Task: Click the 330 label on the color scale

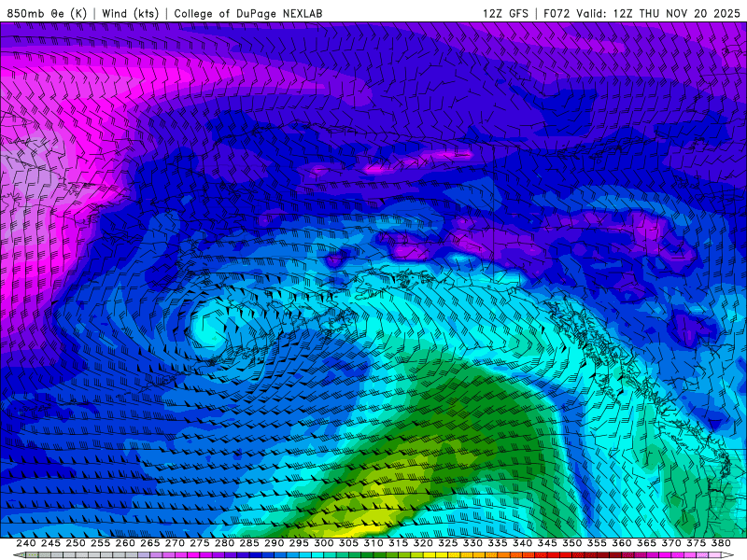Action: [x=472, y=543]
